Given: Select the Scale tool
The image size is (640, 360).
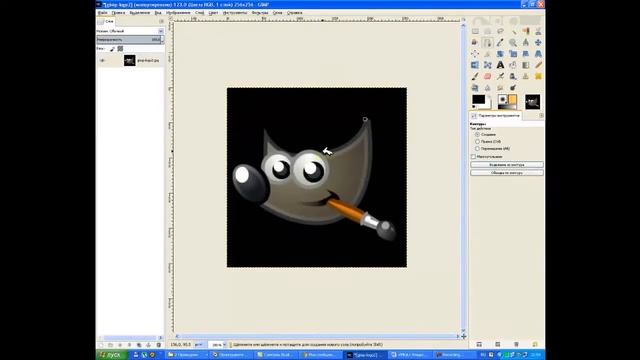Looking at the screenshot, I should 513,53.
